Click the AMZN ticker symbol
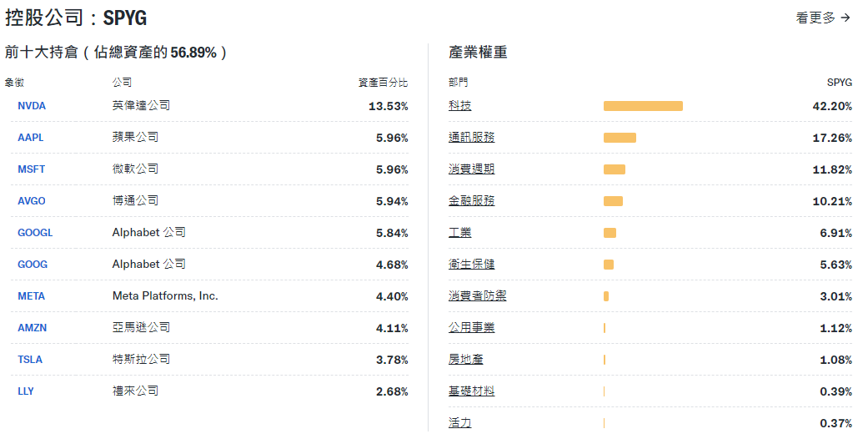868x439 pixels. pos(33,328)
